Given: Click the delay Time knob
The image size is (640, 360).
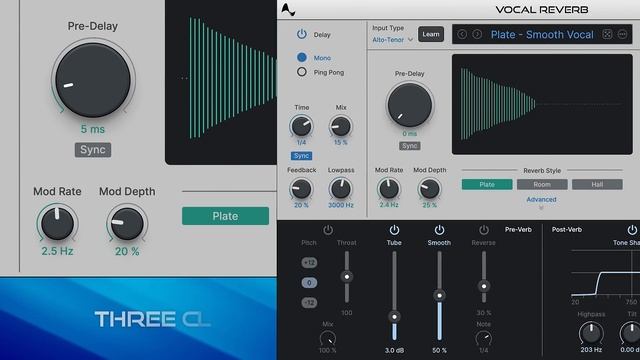Looking at the screenshot, I should (x=302, y=126).
